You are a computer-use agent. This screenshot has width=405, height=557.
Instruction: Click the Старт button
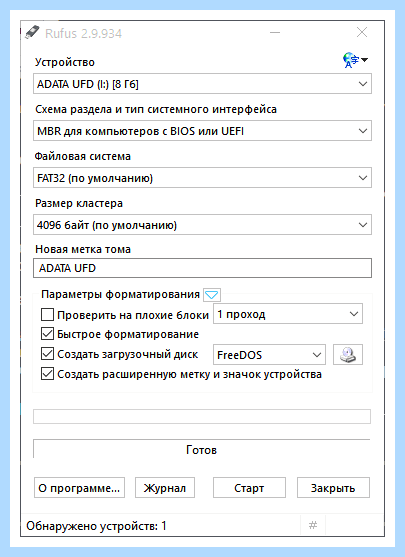(x=249, y=487)
